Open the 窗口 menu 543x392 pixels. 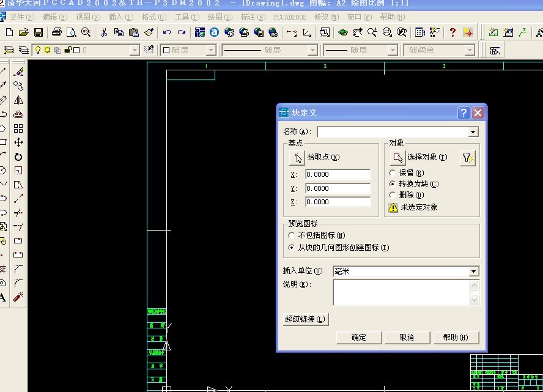[359, 17]
